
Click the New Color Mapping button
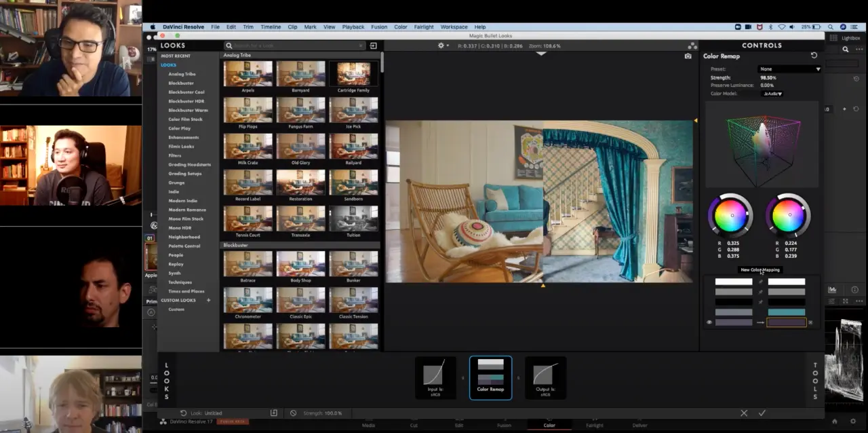[760, 269]
